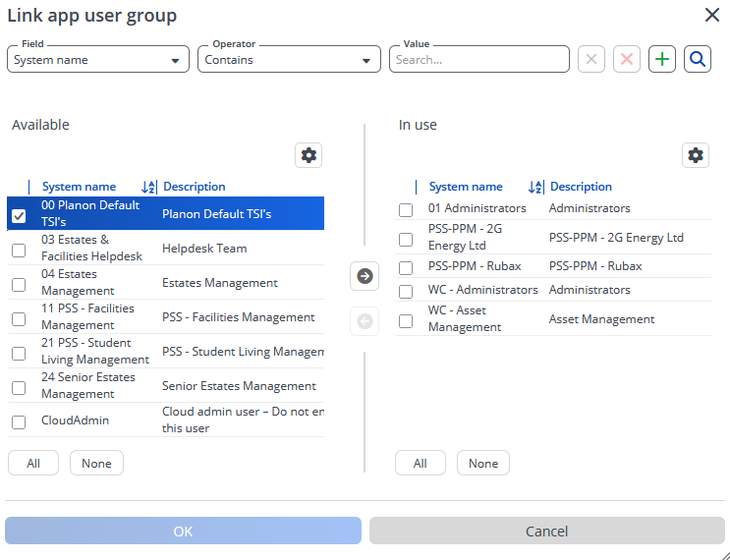Click Description column header in Available
730x560 pixels.
195,187
